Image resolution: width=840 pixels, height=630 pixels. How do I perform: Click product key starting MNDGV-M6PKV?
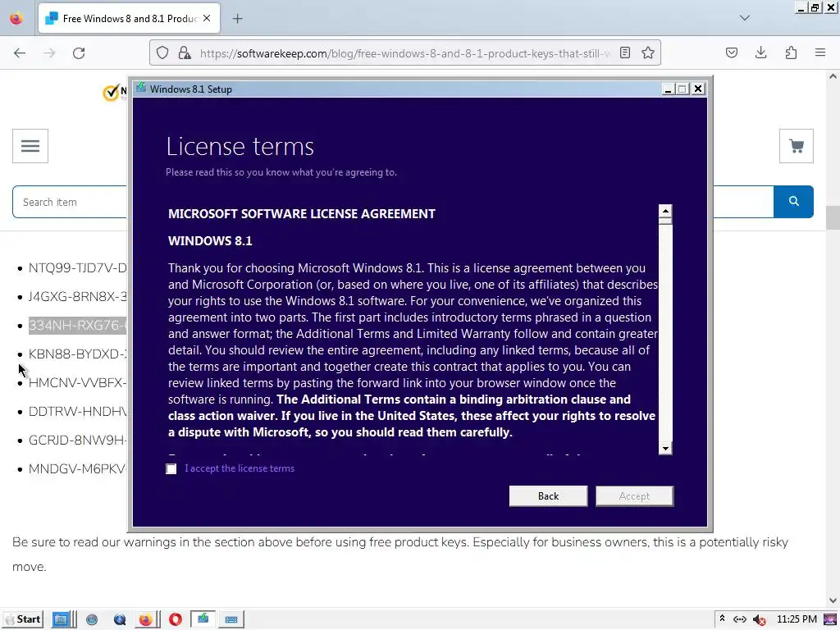[x=78, y=468]
